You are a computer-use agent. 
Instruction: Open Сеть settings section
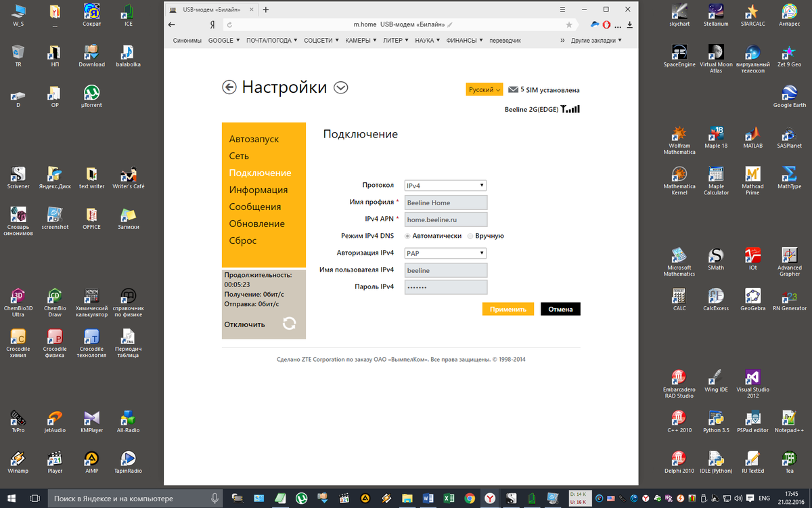point(239,156)
